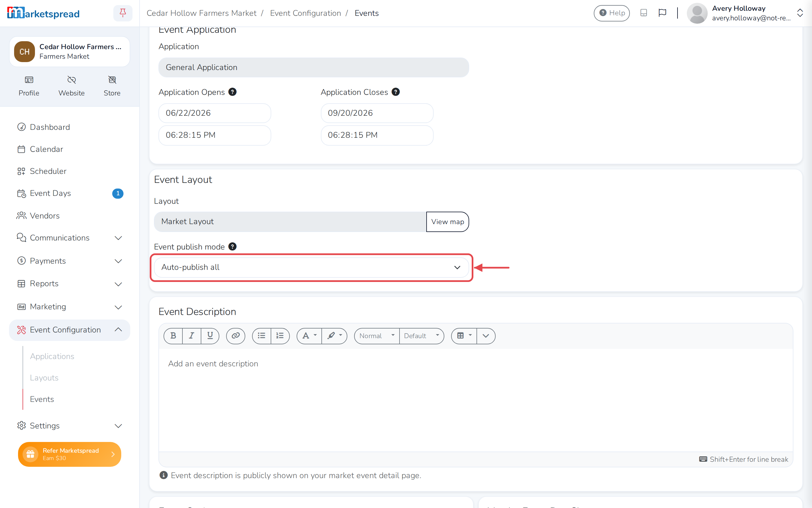Insert a bulleted list
The height and width of the screenshot is (508, 812).
pyautogui.click(x=261, y=336)
